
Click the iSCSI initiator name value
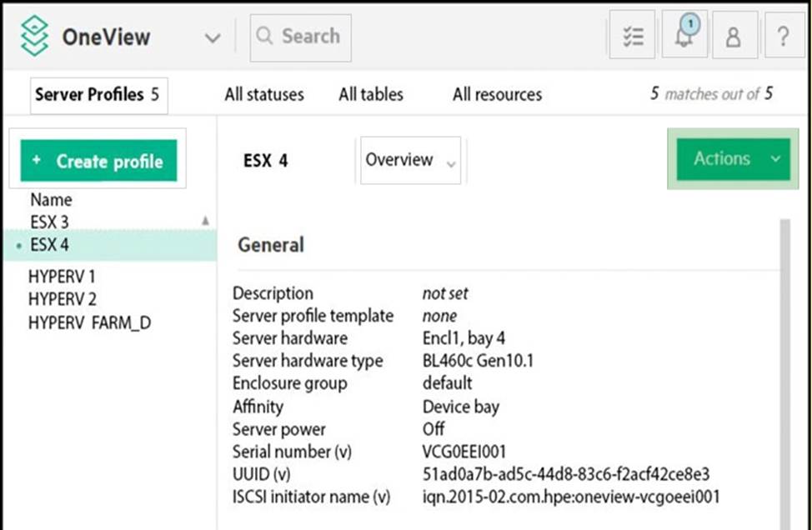[571, 497]
